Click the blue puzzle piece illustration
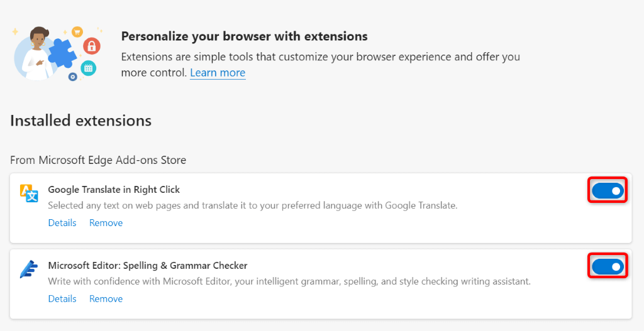Screen dimensions: 644x331 coord(61,53)
